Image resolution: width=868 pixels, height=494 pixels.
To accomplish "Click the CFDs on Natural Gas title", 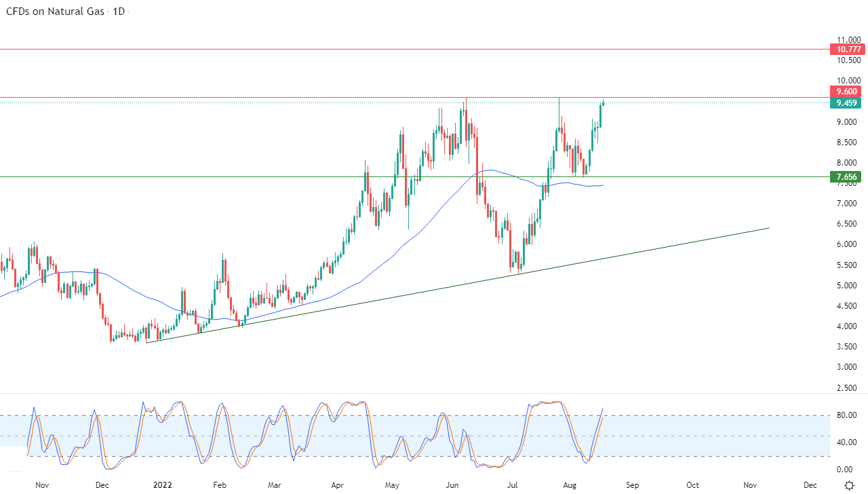I will pyautogui.click(x=56, y=12).
